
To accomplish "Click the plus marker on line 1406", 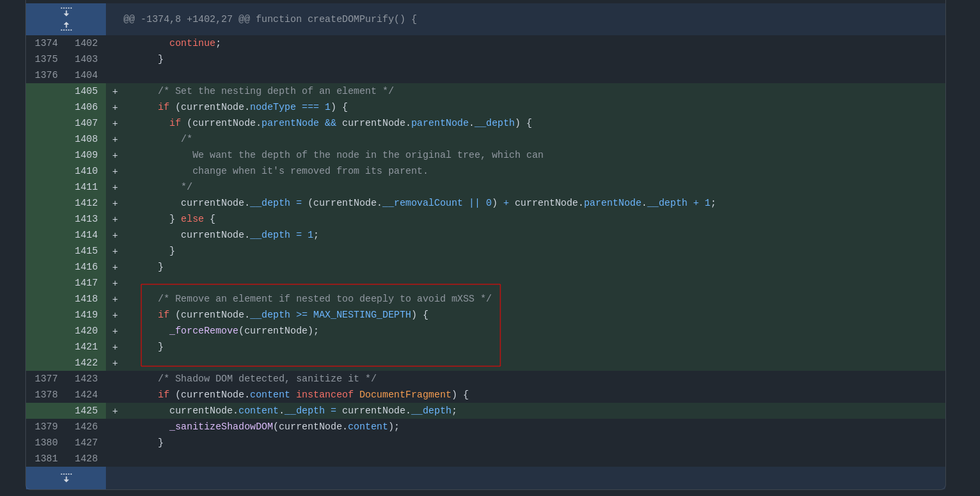I will coord(115,107).
